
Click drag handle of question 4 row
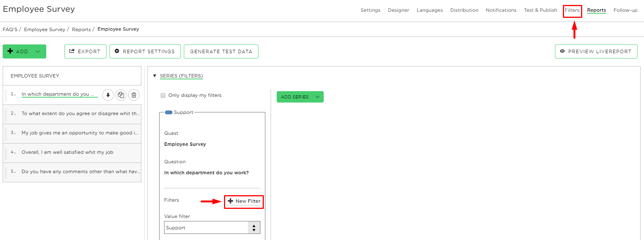[x=6, y=153]
